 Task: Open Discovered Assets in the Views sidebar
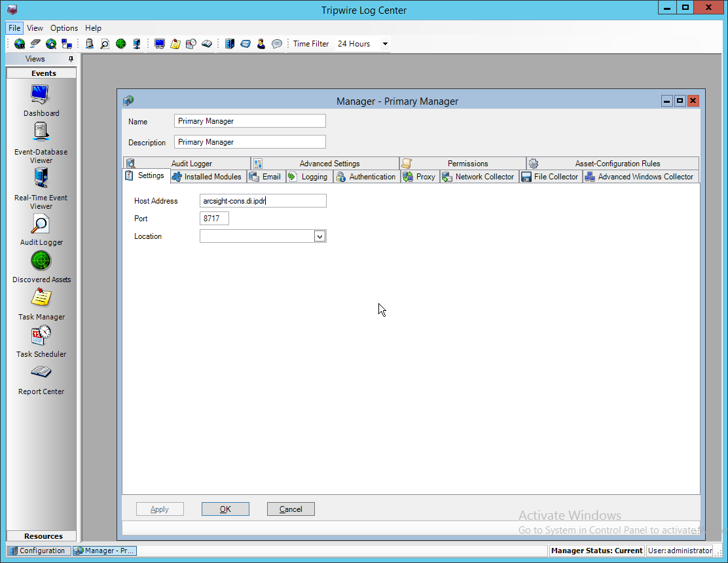[x=41, y=267]
